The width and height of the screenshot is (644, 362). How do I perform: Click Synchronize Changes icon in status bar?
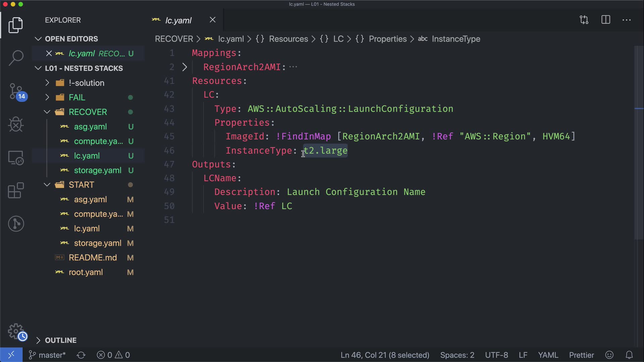81,355
